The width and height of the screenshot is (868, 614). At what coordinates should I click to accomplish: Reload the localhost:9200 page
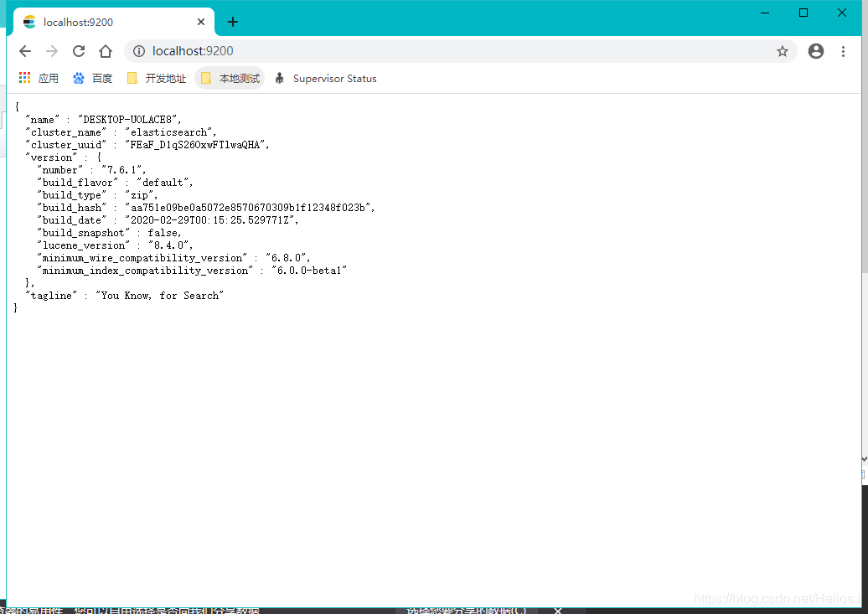pos(79,51)
